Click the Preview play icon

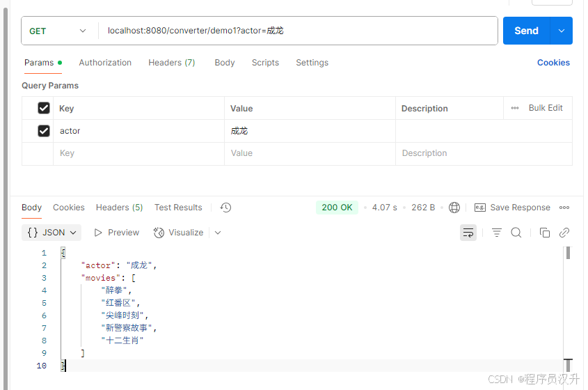click(x=98, y=233)
